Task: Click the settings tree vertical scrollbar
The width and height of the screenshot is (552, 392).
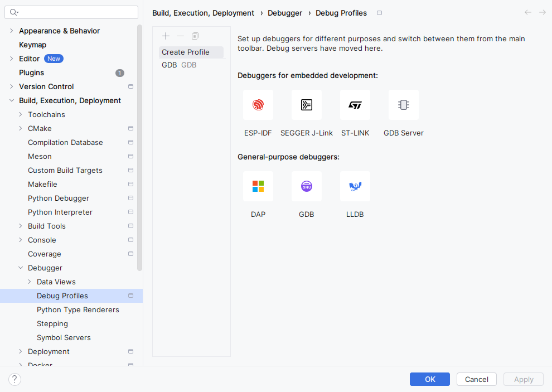Action: point(139,148)
